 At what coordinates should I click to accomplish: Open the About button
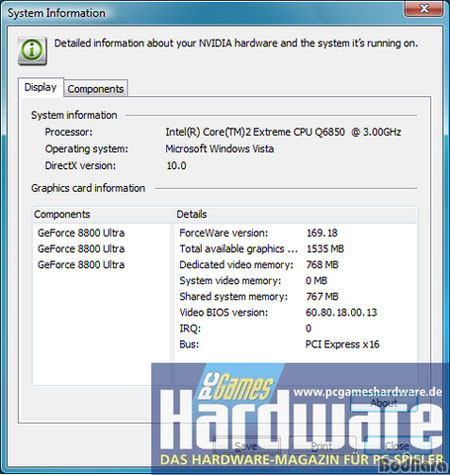pos(384,403)
